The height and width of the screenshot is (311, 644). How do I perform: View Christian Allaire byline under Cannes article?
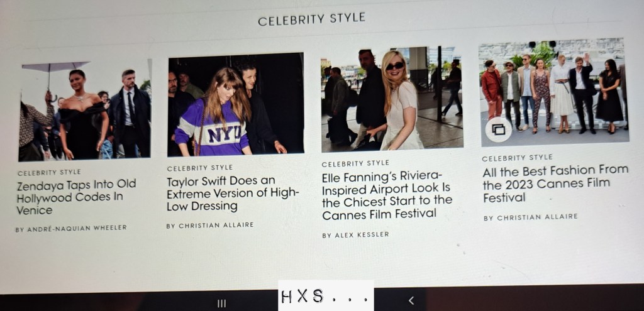click(531, 217)
